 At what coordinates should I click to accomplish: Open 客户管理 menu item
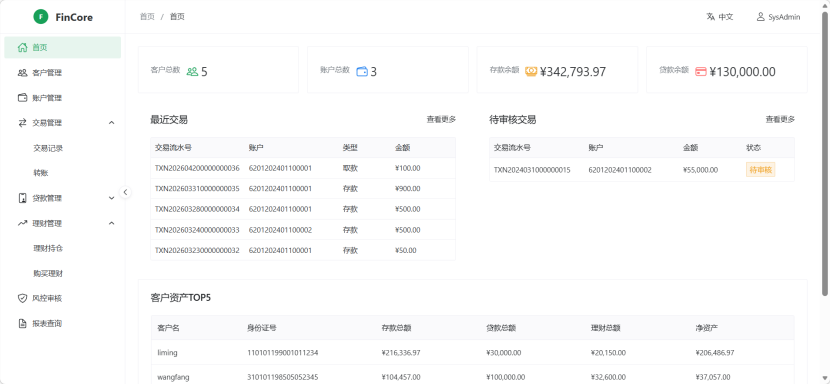(x=62, y=73)
